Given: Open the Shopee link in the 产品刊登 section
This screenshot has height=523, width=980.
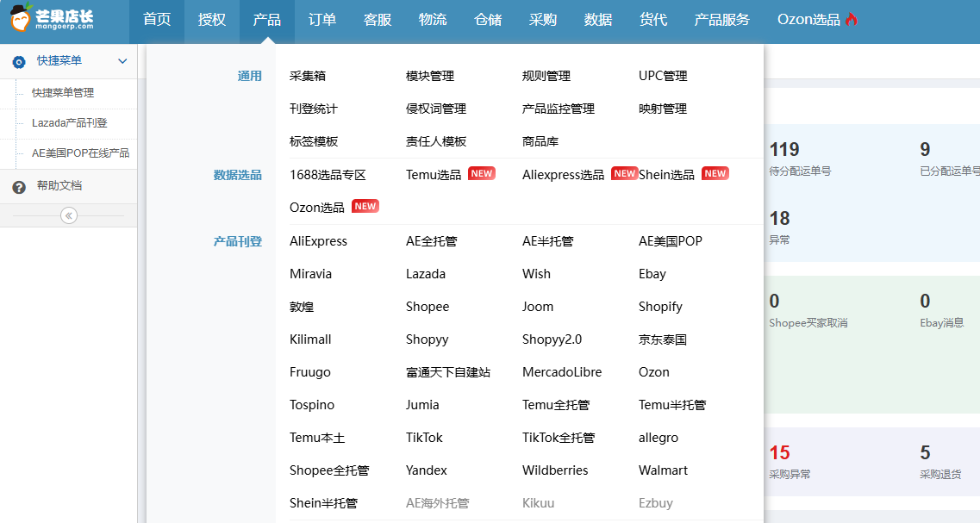Looking at the screenshot, I should [x=428, y=307].
